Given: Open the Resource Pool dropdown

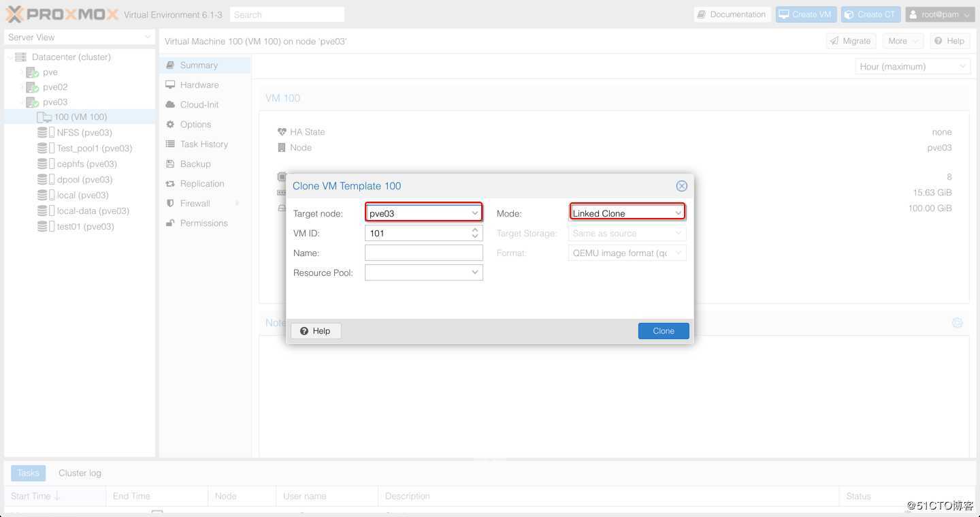Looking at the screenshot, I should click(475, 272).
